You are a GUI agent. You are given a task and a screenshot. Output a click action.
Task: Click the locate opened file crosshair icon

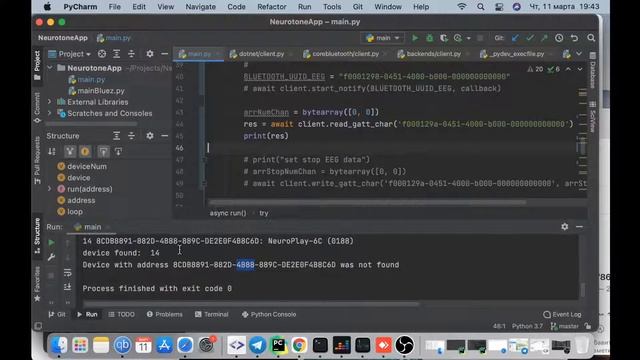tap(102, 54)
